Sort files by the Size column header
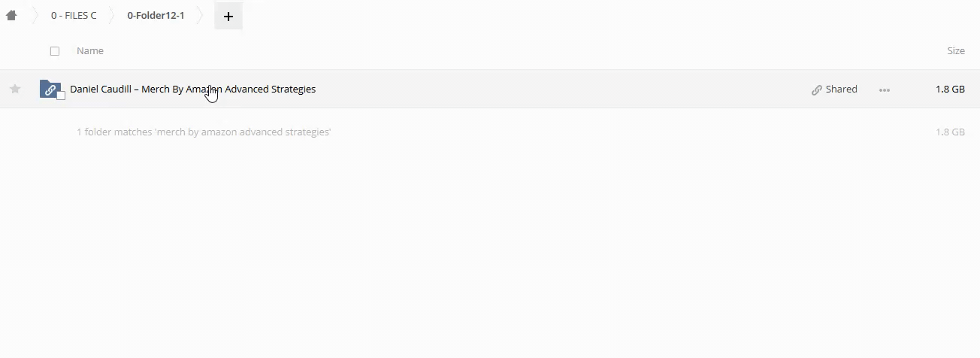The image size is (980, 358). [x=956, y=51]
